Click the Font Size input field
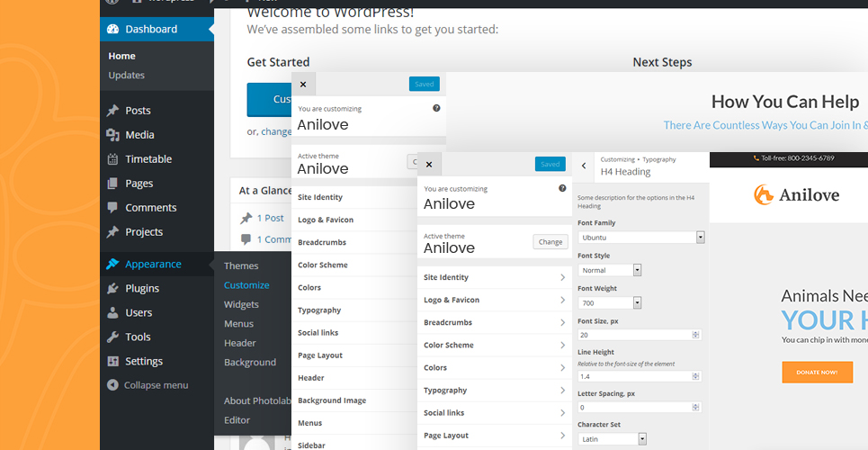The width and height of the screenshot is (868, 450). pos(640,335)
